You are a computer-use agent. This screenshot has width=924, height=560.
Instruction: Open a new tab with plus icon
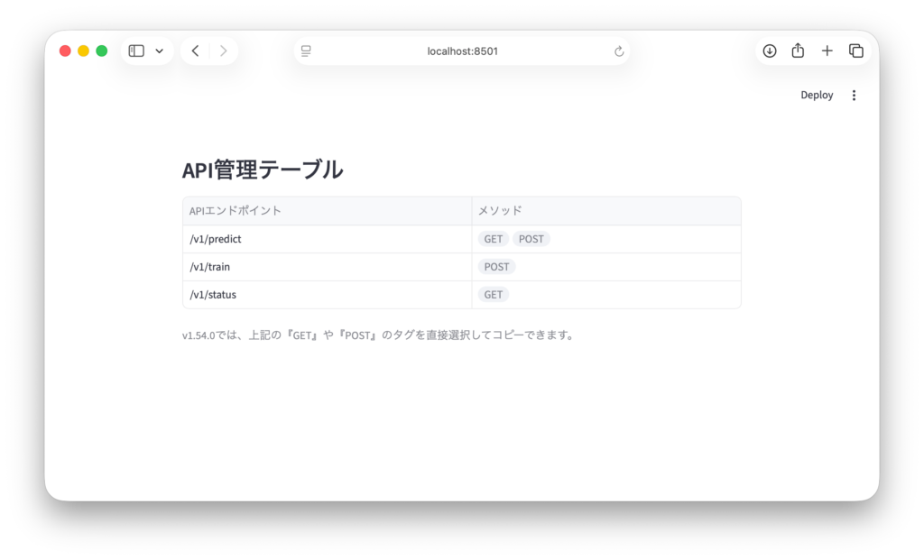tap(827, 51)
